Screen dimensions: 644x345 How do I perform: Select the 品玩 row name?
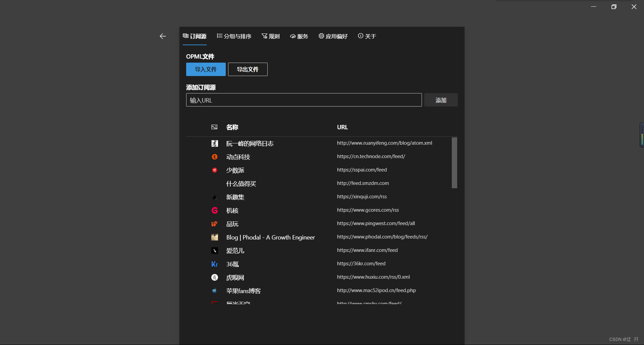click(x=232, y=224)
